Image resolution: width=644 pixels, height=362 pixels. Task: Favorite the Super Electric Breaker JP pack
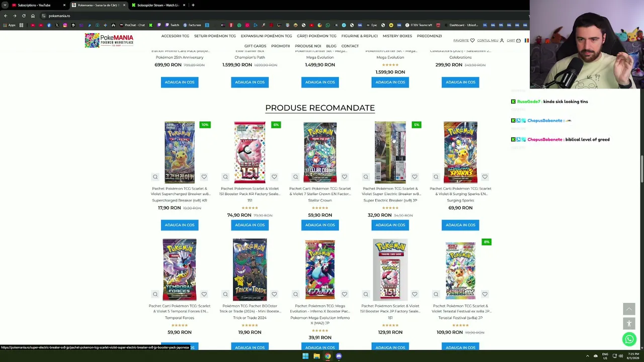point(415,177)
